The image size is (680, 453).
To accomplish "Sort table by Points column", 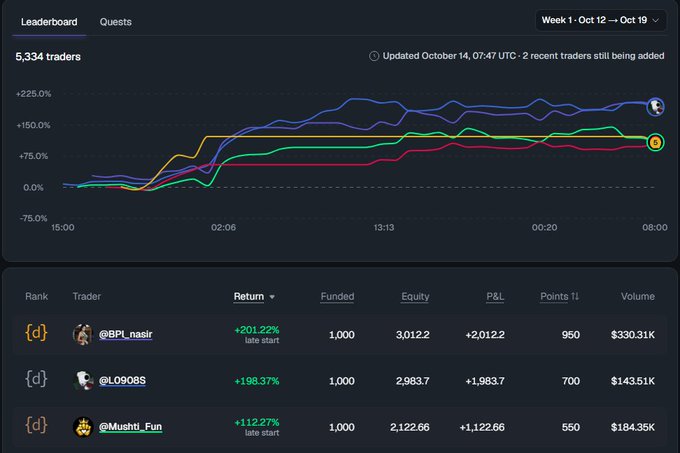I will pyautogui.click(x=554, y=297).
